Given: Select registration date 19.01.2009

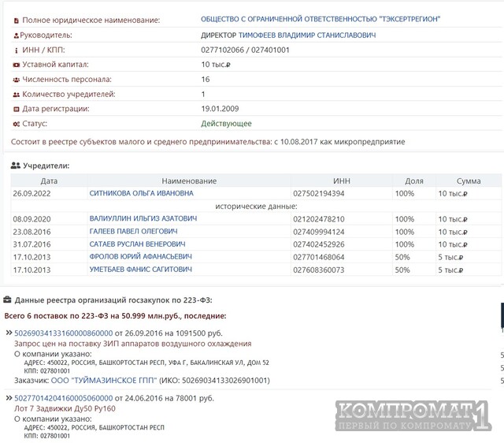Looking at the screenshot, I should click(x=220, y=109).
